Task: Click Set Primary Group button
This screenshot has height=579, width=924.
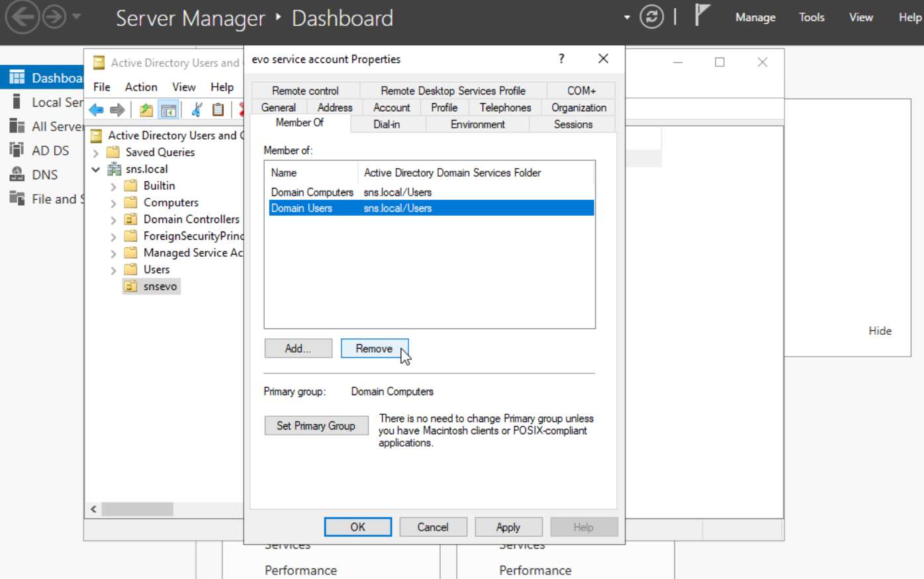Action: [316, 425]
